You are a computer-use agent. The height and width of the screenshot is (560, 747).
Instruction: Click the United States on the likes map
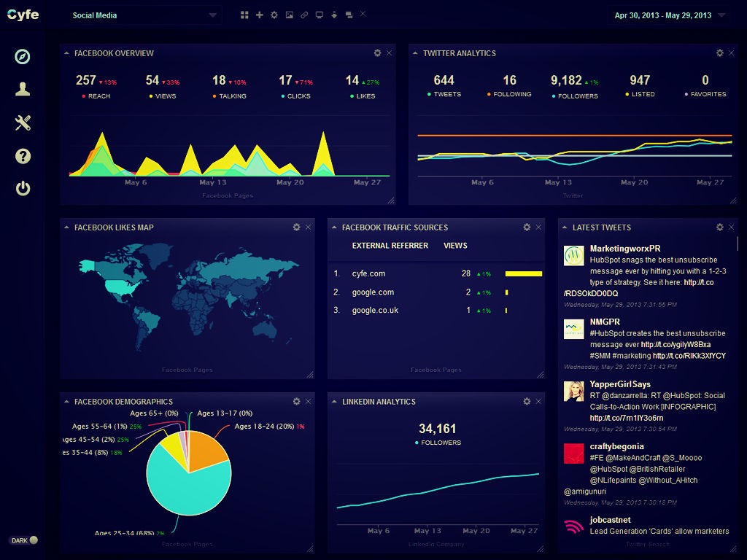[x=123, y=287]
